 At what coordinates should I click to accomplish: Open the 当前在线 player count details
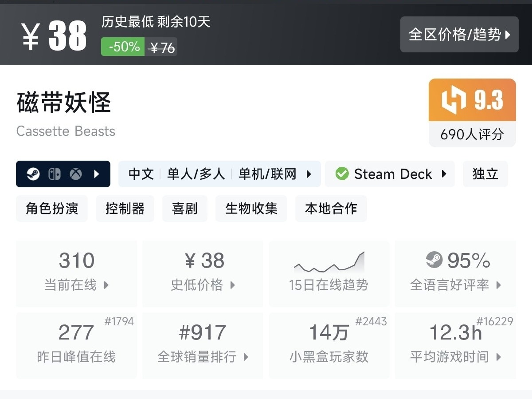click(77, 274)
